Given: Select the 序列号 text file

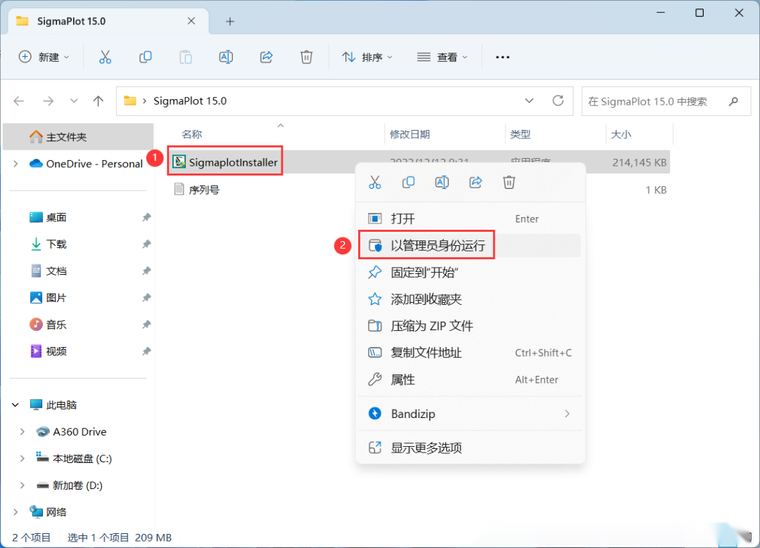Looking at the screenshot, I should 197,189.
